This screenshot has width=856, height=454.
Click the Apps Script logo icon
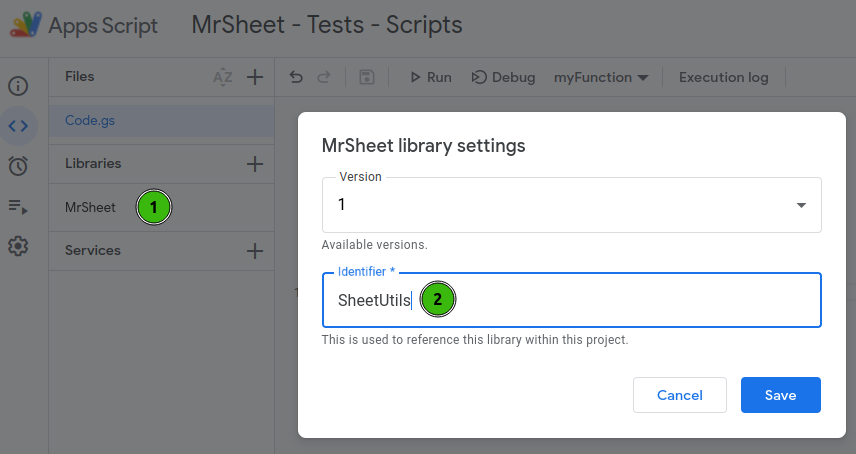[x=26, y=25]
